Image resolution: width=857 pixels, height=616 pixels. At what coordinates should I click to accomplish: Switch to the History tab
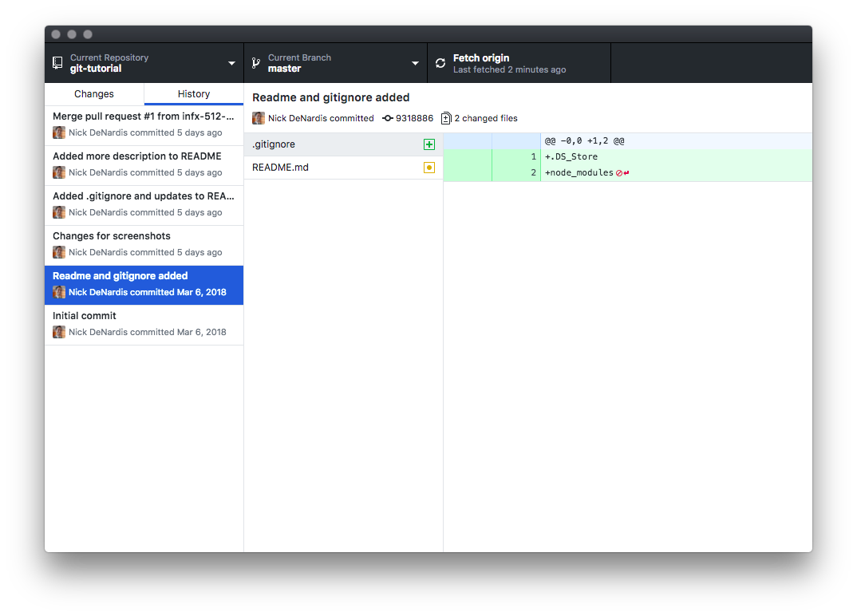(193, 93)
